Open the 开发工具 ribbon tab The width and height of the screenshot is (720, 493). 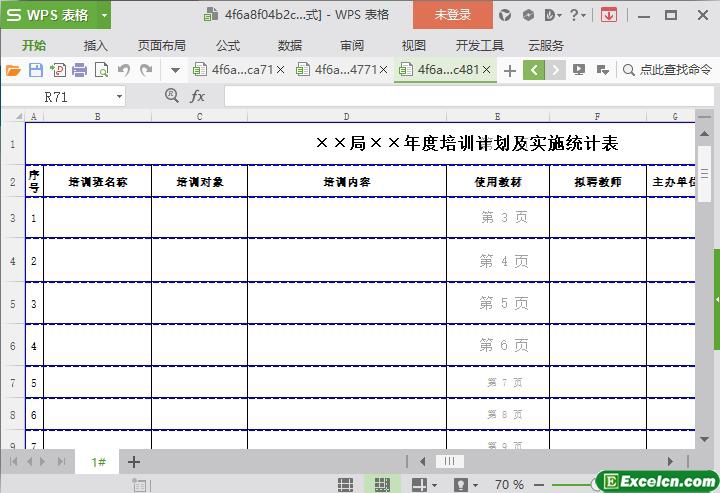(480, 45)
